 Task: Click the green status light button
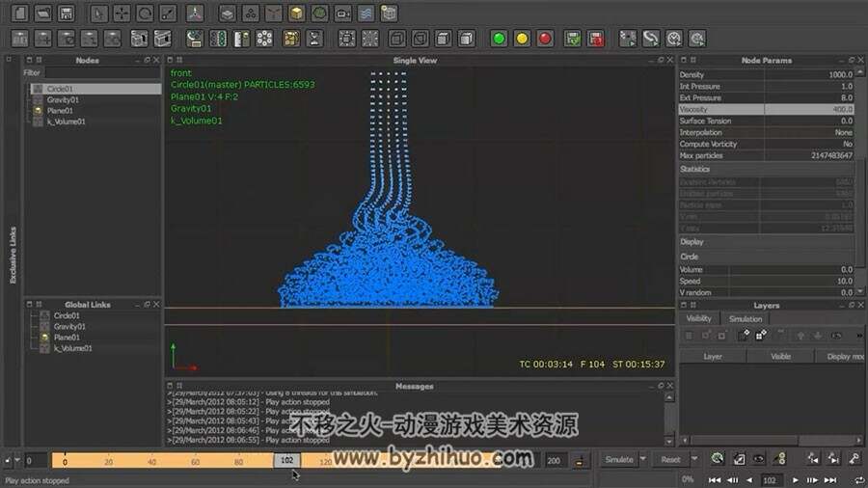point(499,39)
